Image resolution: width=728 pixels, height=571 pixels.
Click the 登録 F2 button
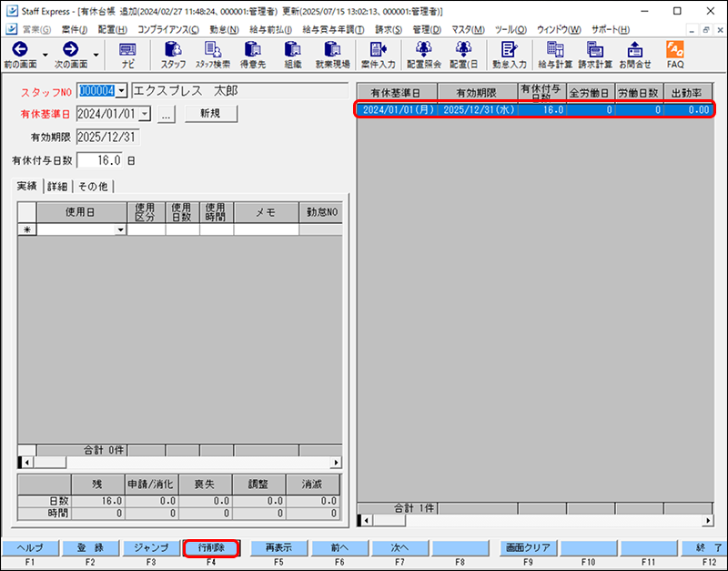point(90,547)
